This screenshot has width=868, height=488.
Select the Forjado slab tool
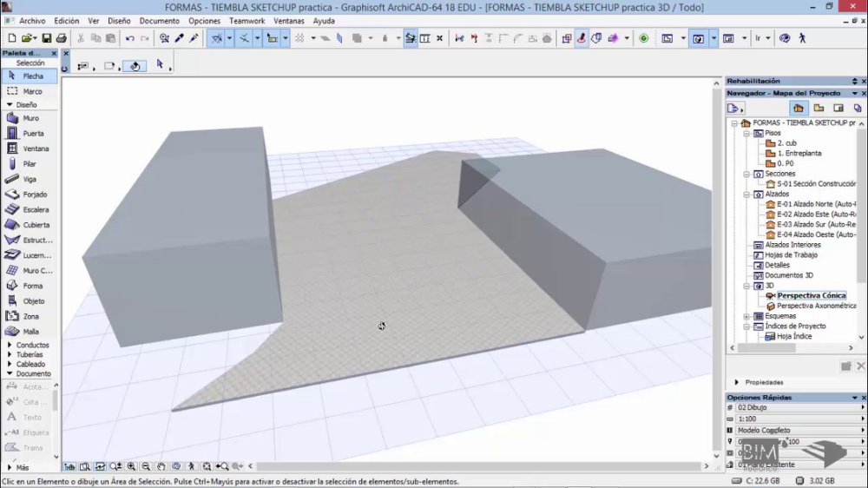[29, 195]
